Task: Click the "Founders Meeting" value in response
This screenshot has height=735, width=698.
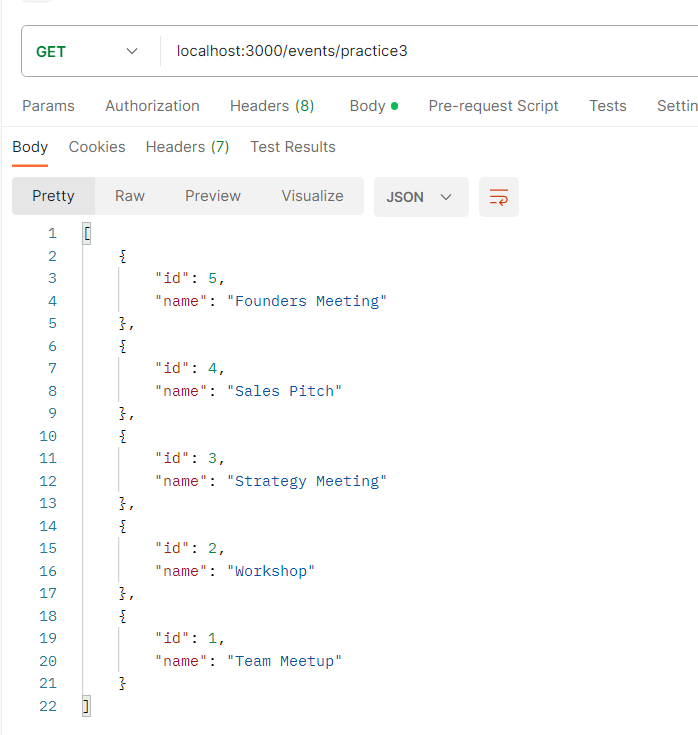Action: click(306, 301)
